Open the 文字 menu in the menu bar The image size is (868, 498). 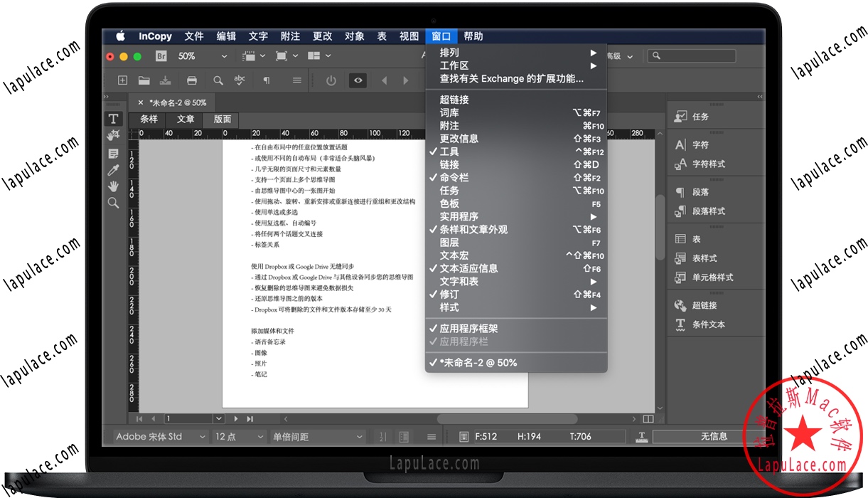coord(258,36)
